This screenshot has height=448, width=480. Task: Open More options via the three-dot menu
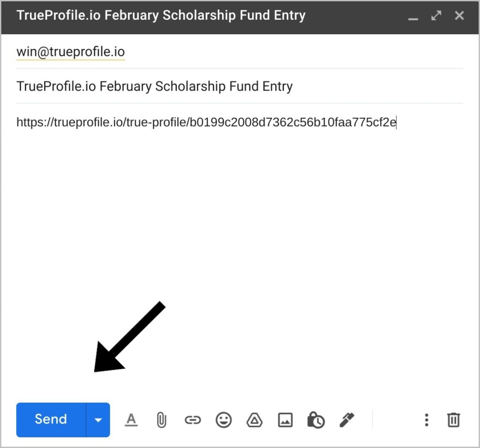(x=427, y=420)
